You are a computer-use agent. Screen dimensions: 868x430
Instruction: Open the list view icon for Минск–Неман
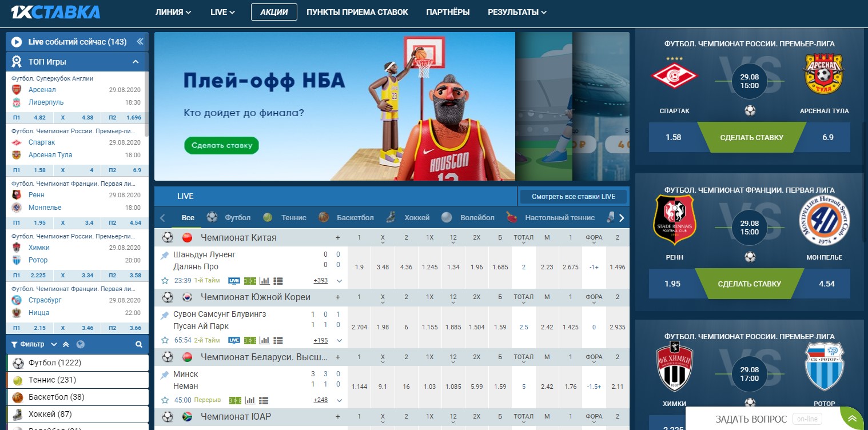264,400
